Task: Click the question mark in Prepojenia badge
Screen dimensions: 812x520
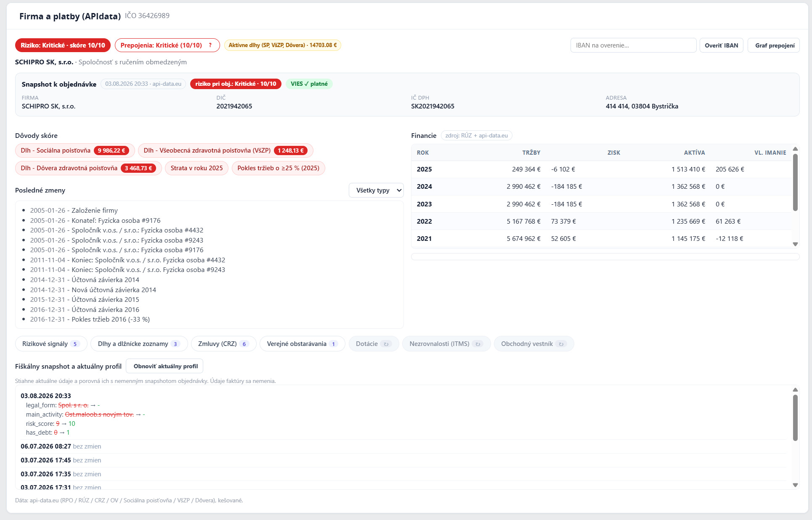Action: 210,45
